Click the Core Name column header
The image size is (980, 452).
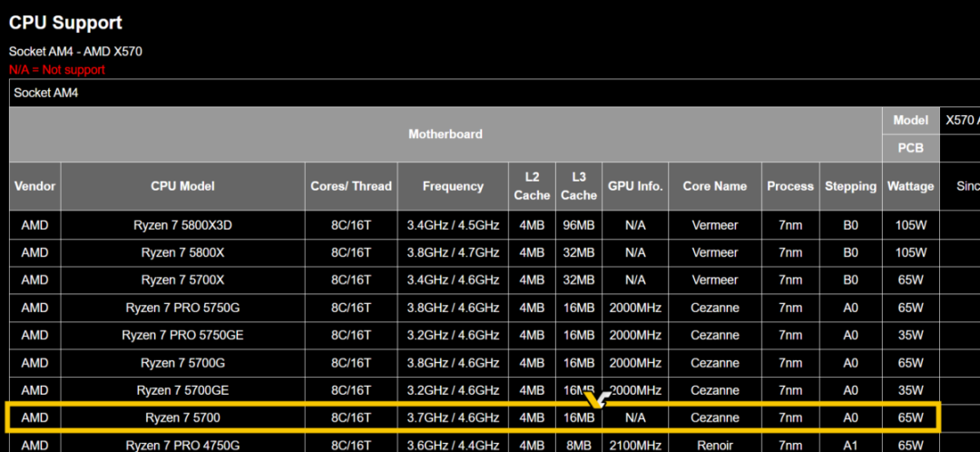pyautogui.click(x=715, y=186)
